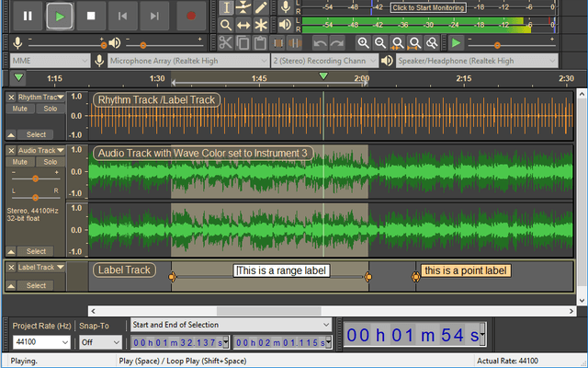Zoom in with the plus magnifier
Viewport: 588px width, 368px height.
tap(363, 43)
